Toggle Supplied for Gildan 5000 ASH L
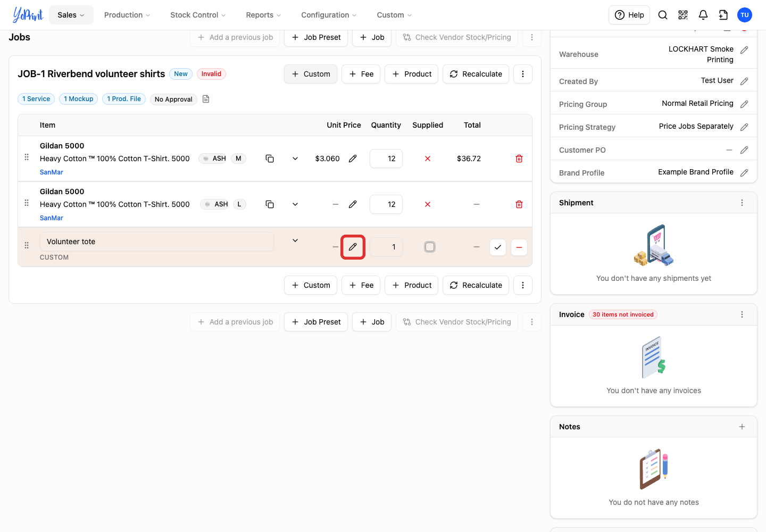Viewport: 766px width, 532px height. tap(428, 204)
